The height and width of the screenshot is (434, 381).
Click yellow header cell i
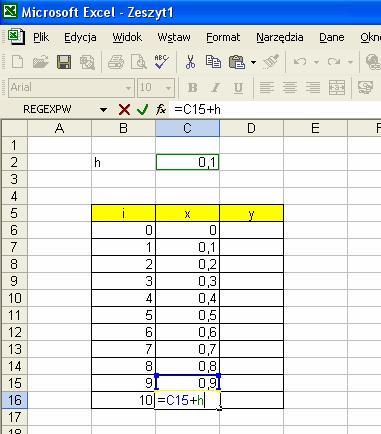(123, 213)
